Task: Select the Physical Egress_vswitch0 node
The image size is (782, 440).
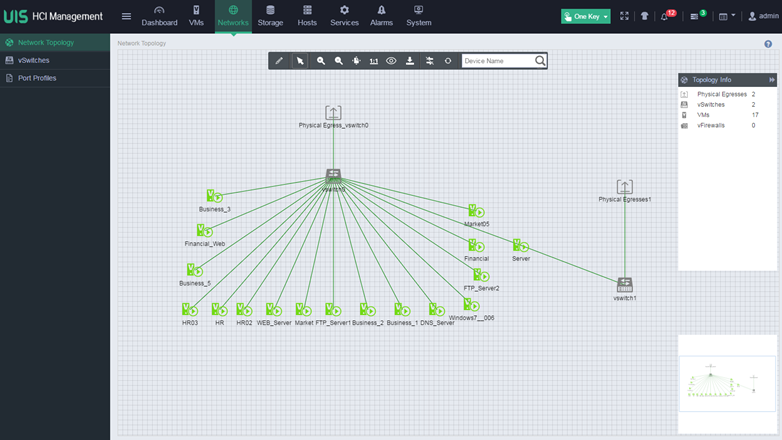Action: click(x=333, y=113)
